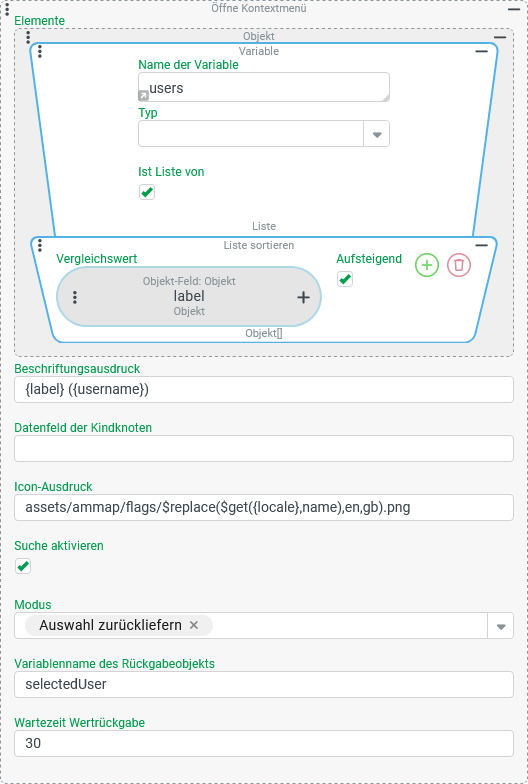Click the plus on the label field pill
Screen dimensions: 528x784
coord(304,298)
